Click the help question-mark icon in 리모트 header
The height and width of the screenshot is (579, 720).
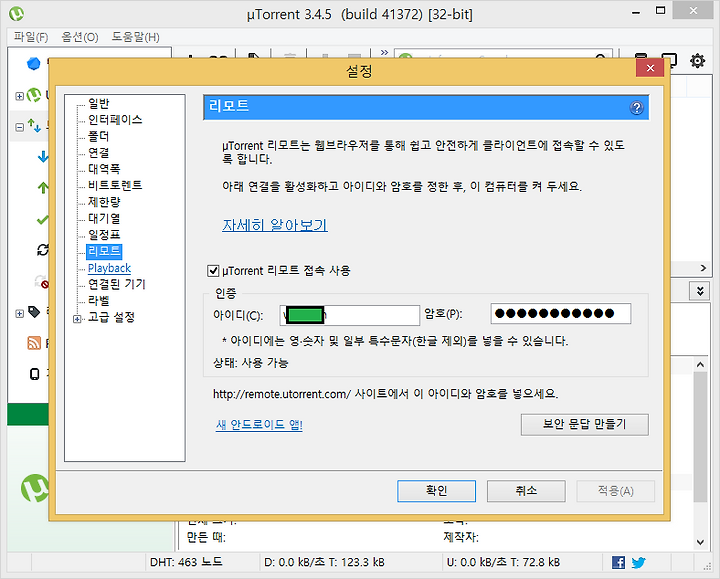pos(636,108)
